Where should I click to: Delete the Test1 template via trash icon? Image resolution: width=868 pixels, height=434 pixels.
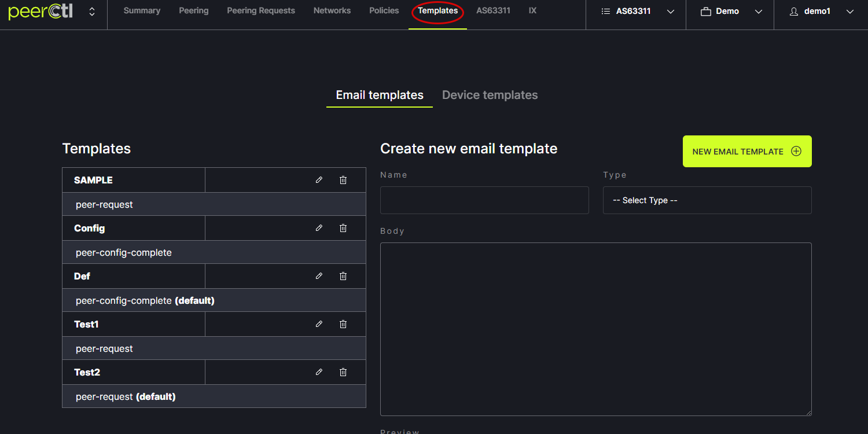tap(343, 324)
